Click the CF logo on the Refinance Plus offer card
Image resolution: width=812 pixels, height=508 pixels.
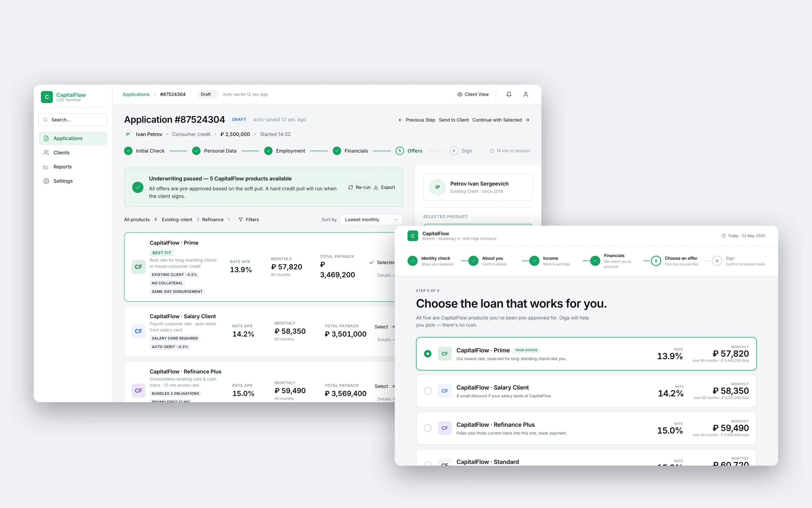139,391
